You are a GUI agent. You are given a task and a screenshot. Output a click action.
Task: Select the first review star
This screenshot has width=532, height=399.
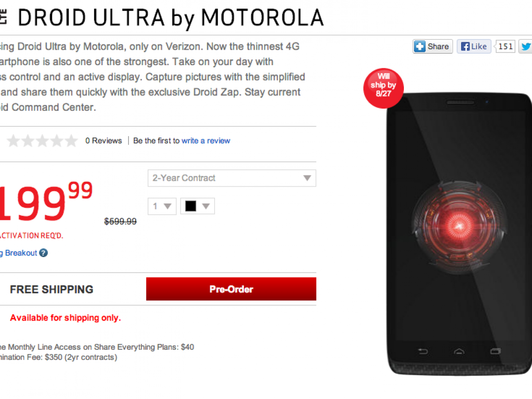click(x=13, y=141)
